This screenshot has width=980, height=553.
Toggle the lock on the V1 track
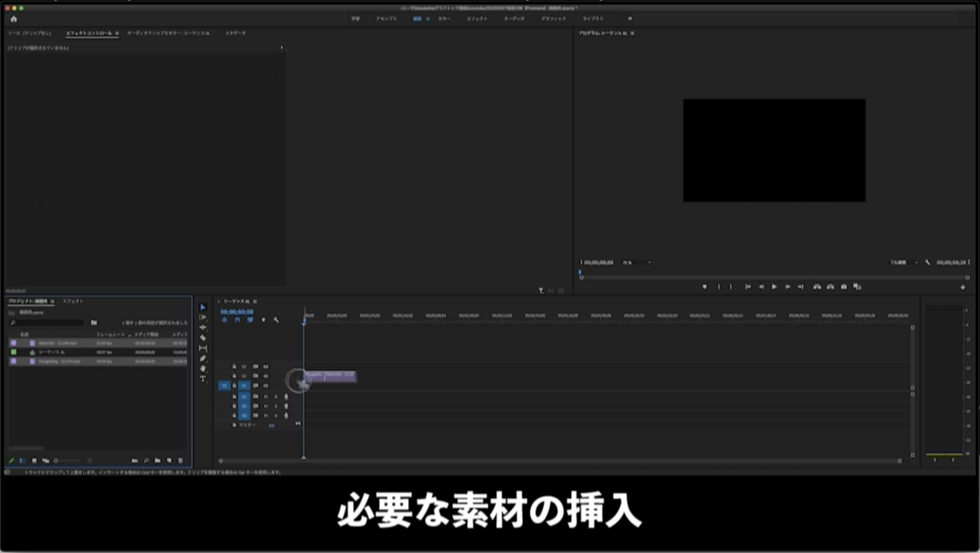point(234,386)
